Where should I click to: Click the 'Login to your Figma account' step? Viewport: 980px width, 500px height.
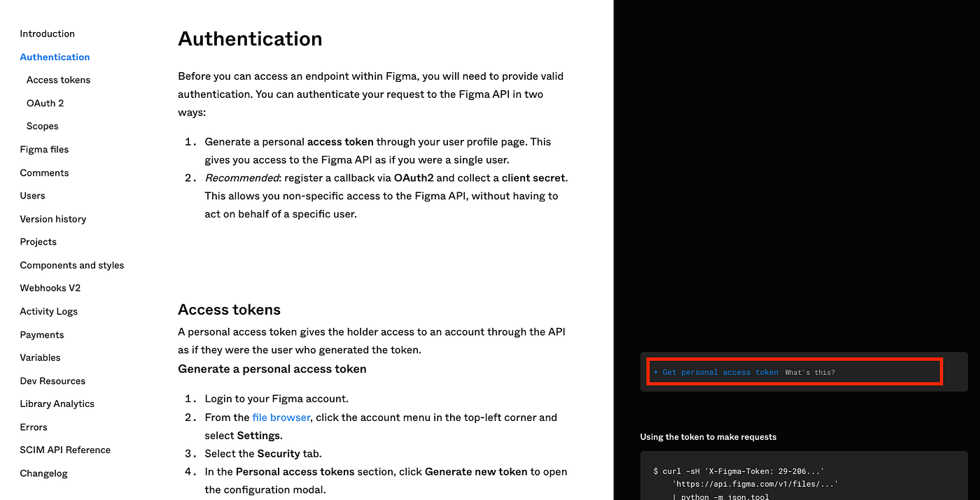276,399
